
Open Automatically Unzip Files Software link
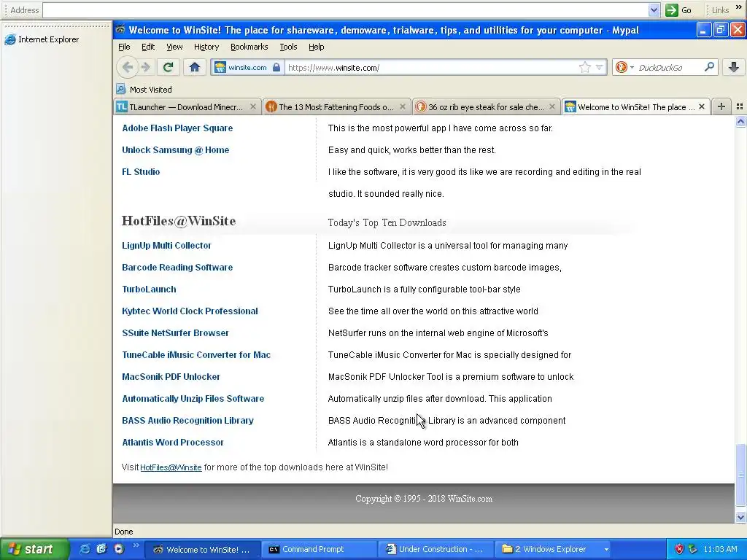193,399
